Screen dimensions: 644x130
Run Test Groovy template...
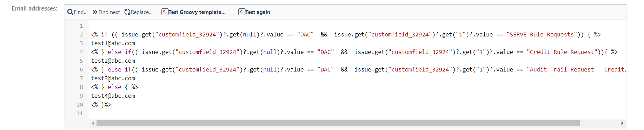point(194,12)
